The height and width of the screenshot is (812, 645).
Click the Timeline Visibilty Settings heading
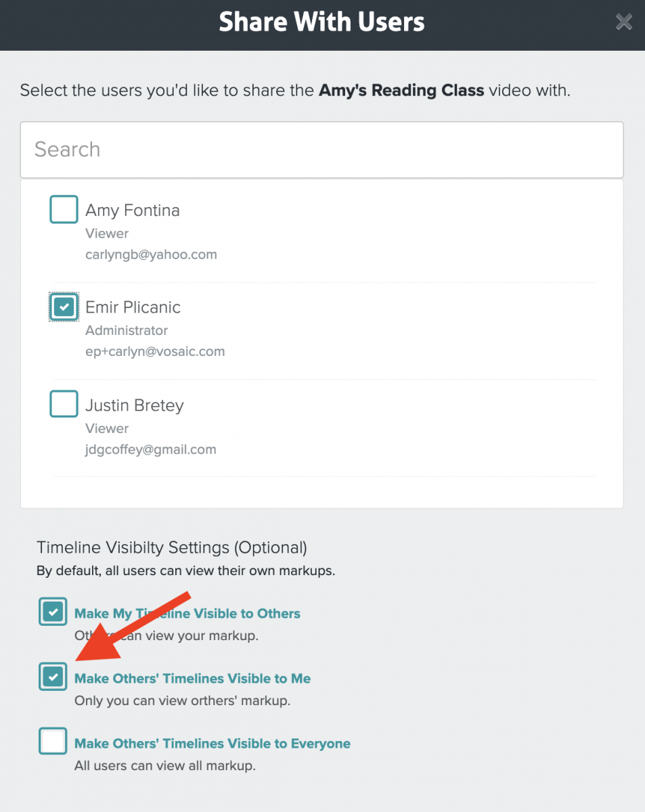(x=172, y=547)
